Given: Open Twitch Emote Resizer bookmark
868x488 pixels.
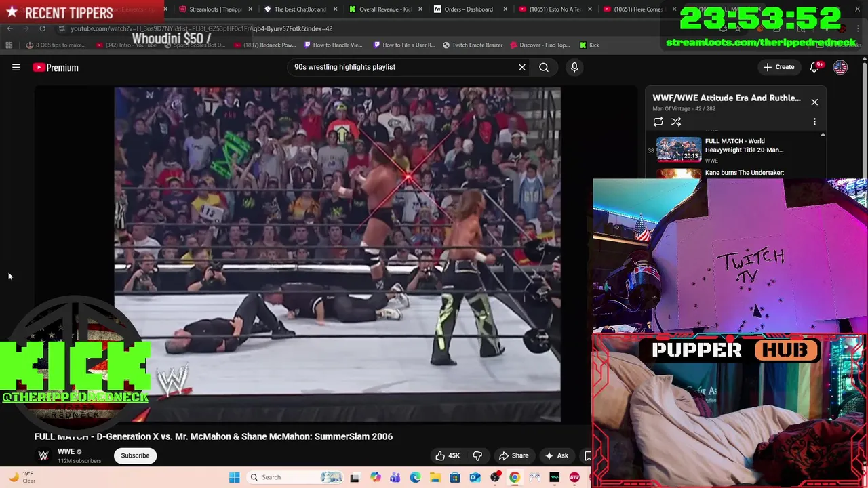Looking at the screenshot, I should point(473,45).
